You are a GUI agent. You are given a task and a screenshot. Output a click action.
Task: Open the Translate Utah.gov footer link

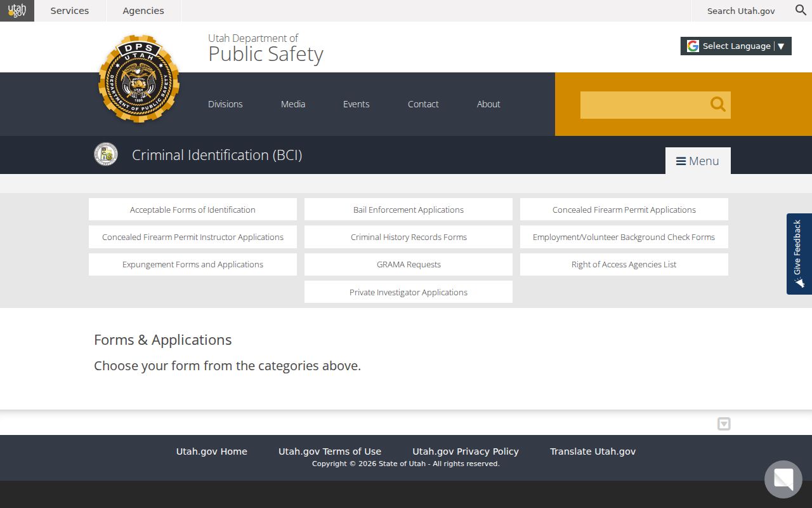pyautogui.click(x=593, y=451)
